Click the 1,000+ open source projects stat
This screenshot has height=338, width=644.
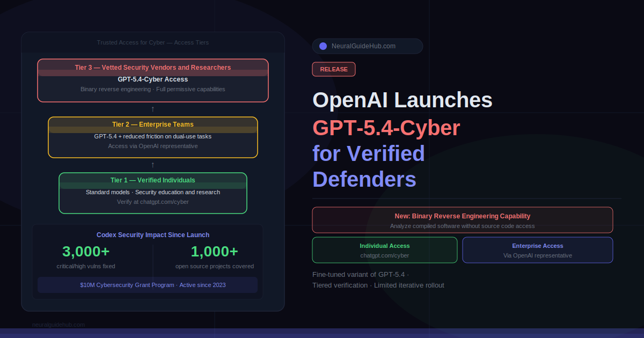pos(214,256)
